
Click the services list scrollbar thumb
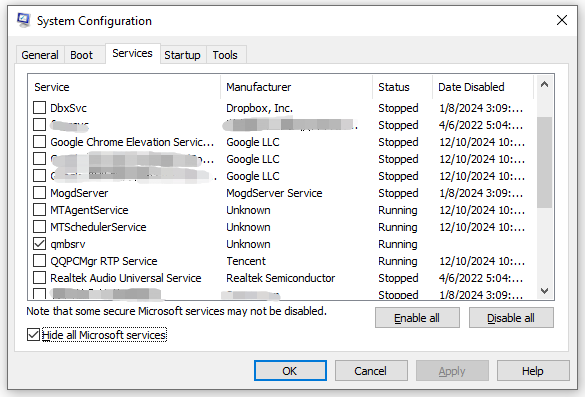click(544, 162)
